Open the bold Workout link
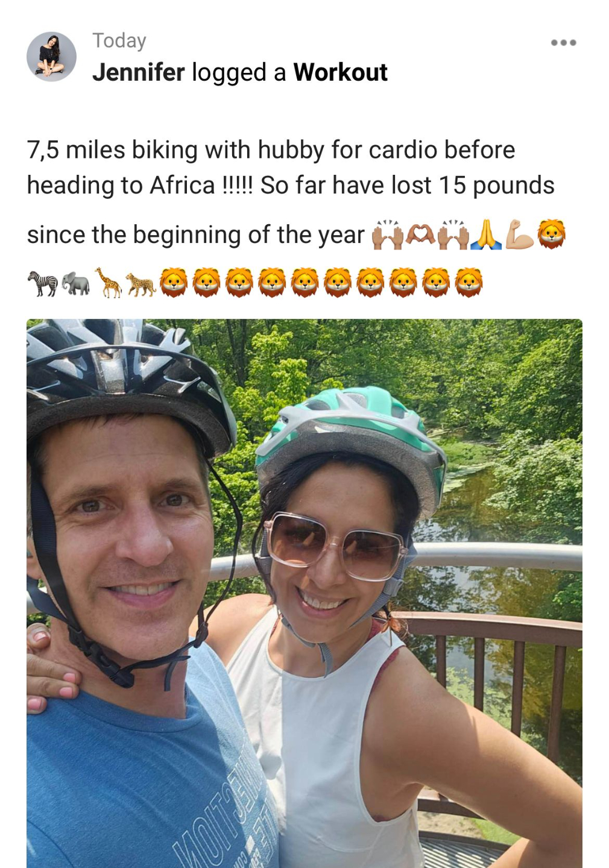This screenshot has width=609, height=868. (x=340, y=72)
